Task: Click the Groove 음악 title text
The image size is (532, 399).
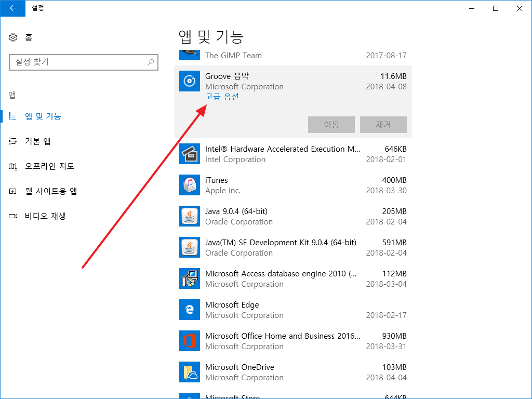Action: [227, 76]
